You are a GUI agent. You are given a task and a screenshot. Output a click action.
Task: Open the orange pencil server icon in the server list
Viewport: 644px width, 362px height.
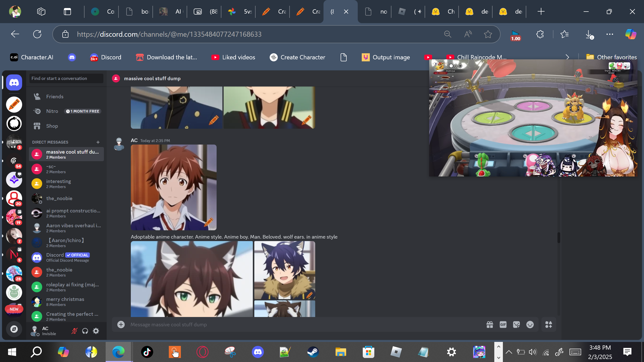tap(14, 105)
